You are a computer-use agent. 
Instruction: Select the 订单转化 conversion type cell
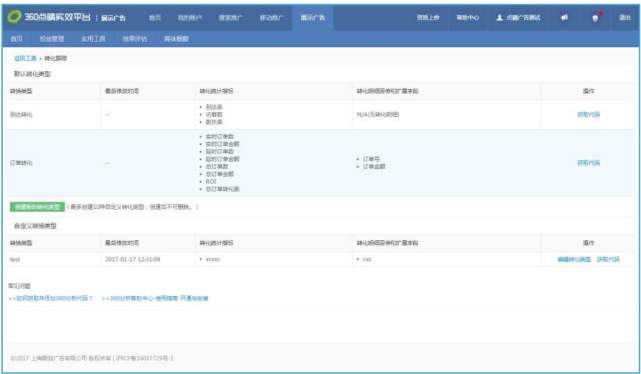point(21,163)
